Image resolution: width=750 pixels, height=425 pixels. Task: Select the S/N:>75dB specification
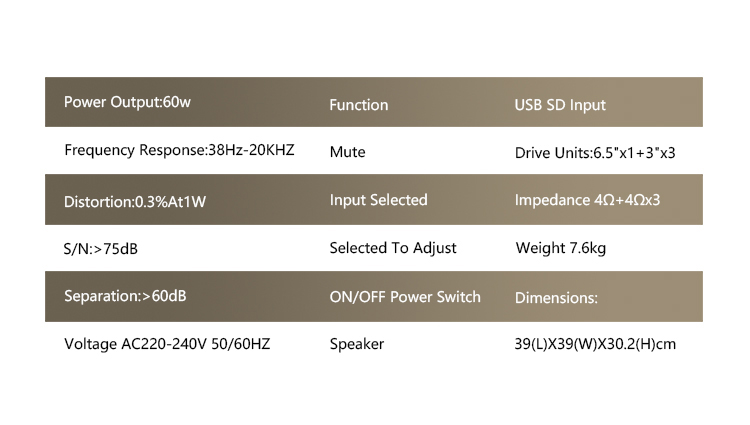click(x=100, y=249)
